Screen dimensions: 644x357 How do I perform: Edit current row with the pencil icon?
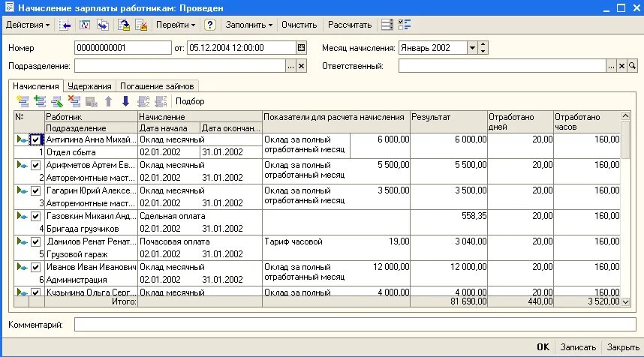pos(57,101)
